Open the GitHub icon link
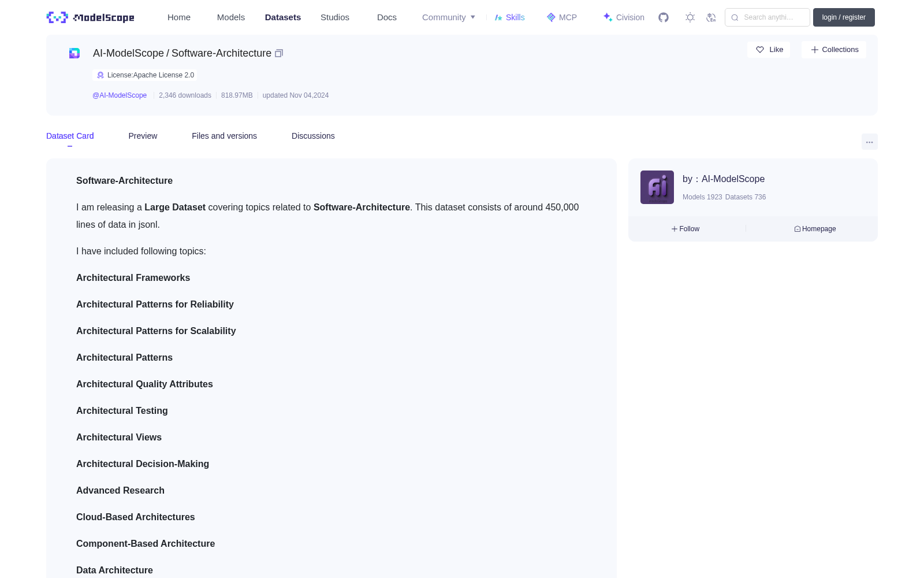The height and width of the screenshot is (578, 924). pyautogui.click(x=664, y=17)
